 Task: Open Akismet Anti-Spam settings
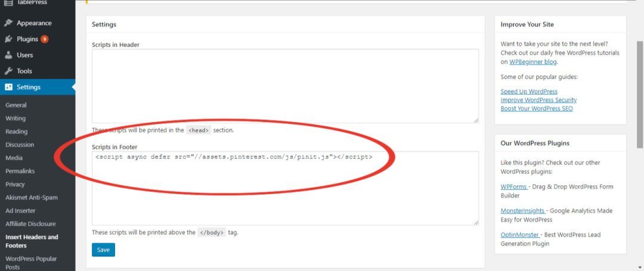pos(32,197)
